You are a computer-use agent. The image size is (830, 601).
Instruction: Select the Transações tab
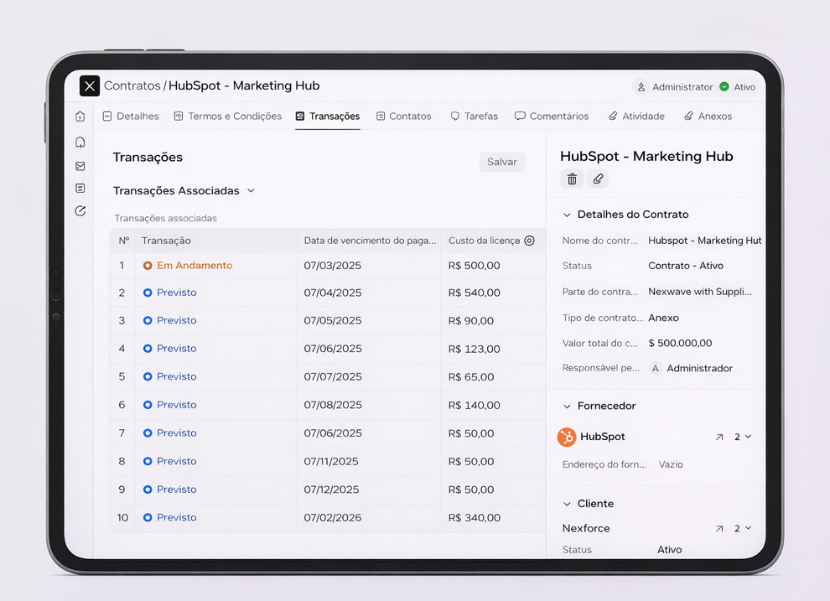328,116
